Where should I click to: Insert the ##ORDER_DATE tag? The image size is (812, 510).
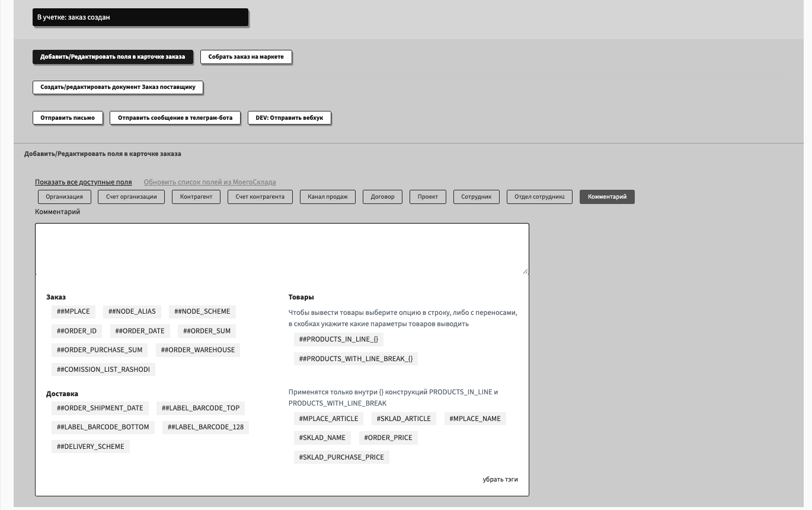tap(140, 331)
